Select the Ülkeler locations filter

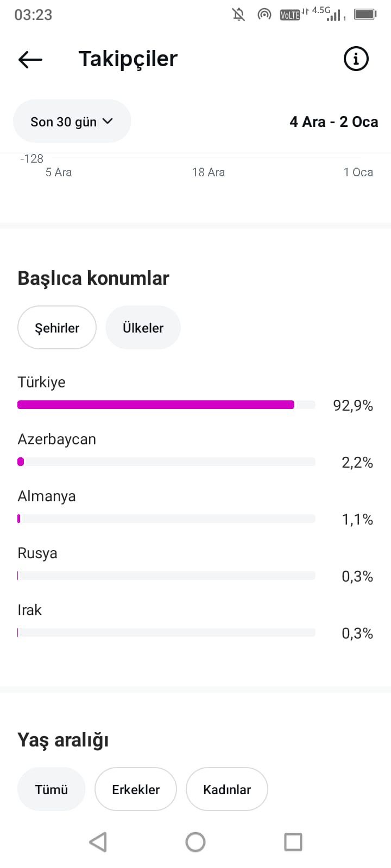(x=143, y=328)
